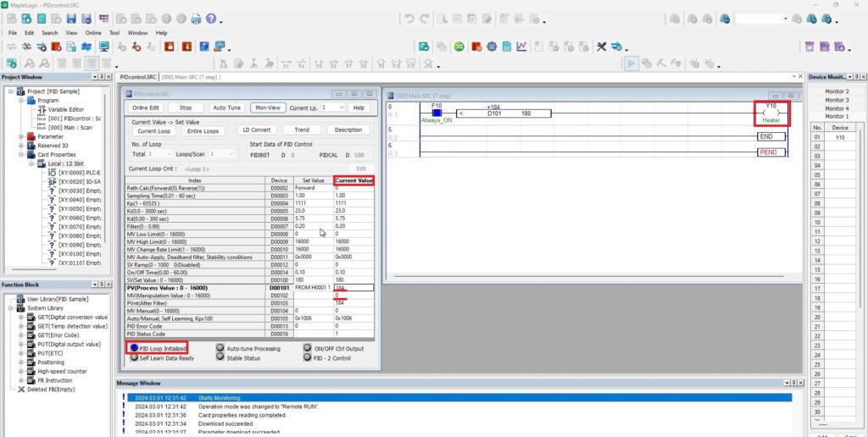Screen dimensions: 868x437
Task: Click the computer monitor toolbar icon
Action: (x=103, y=47)
